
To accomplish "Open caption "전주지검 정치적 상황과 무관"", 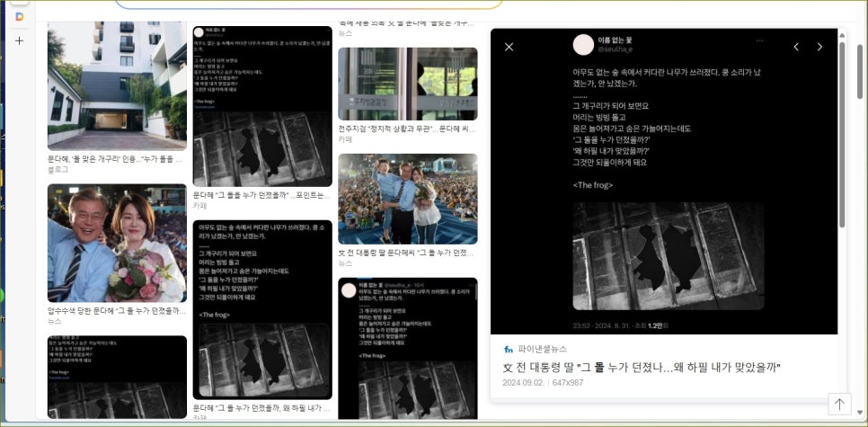I will 407,129.
